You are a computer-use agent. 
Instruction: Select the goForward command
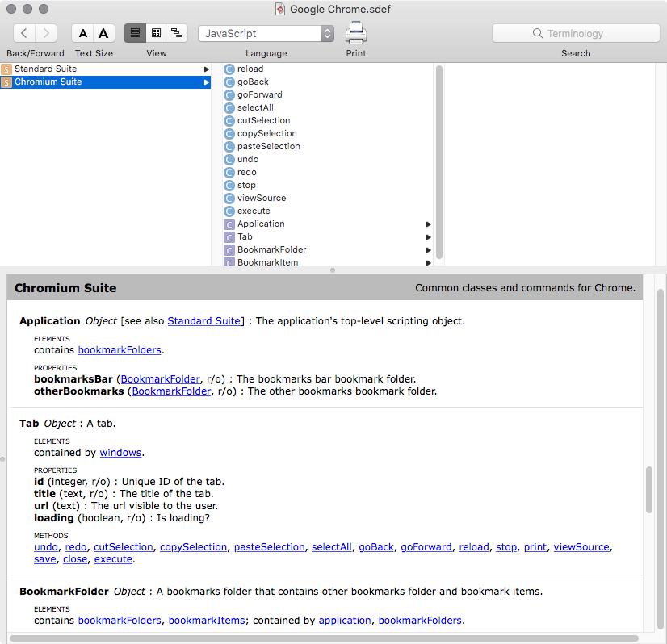259,94
